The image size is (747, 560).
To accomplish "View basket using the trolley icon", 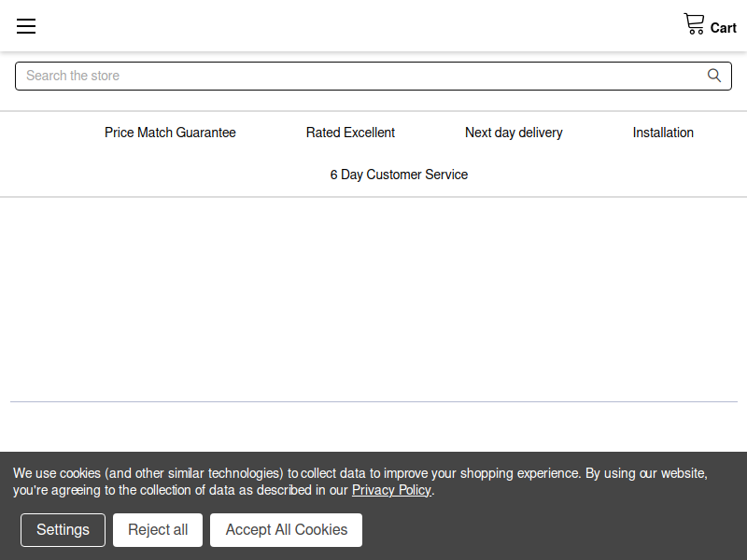I will pos(694,24).
